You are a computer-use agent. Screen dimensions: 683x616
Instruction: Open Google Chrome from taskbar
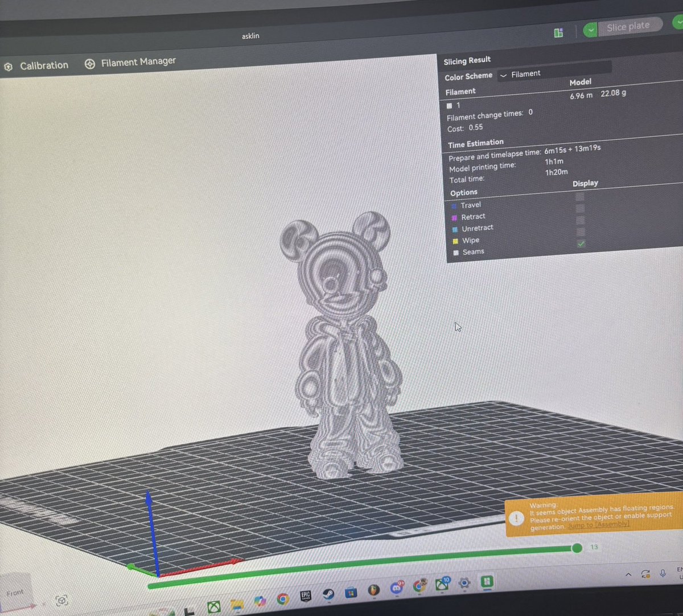283,598
